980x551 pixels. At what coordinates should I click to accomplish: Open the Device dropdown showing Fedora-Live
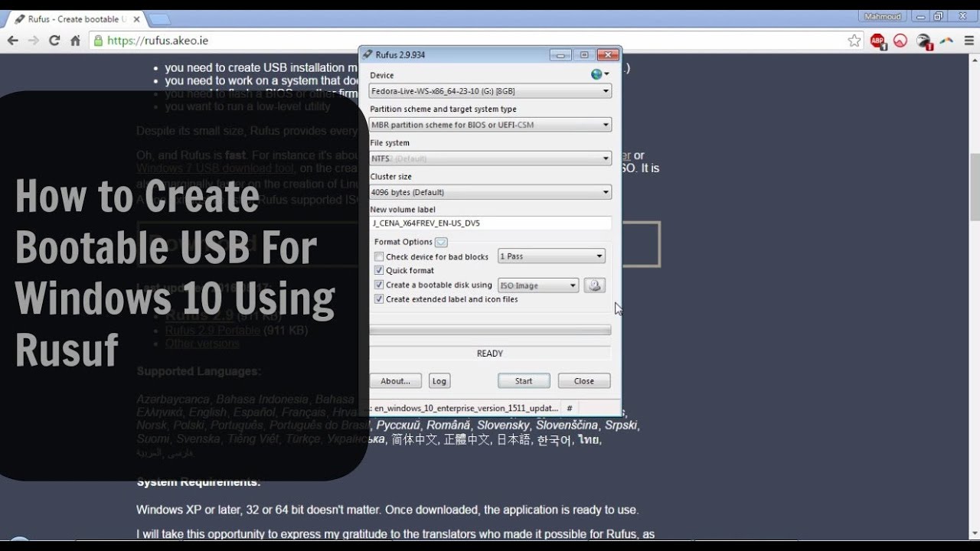(490, 91)
